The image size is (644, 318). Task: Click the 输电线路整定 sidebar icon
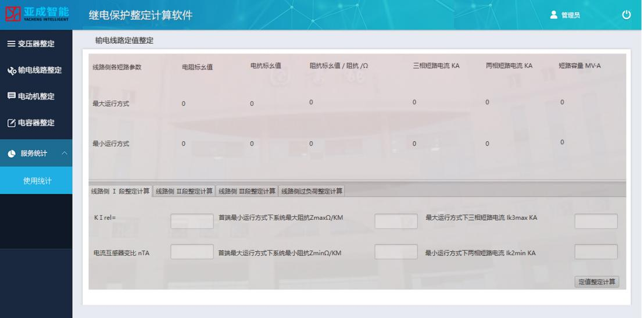(11, 70)
